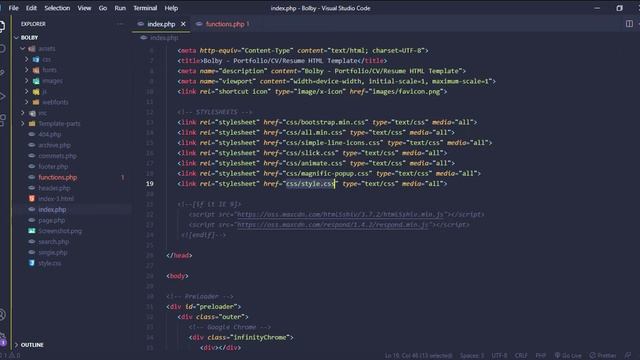Screen dimensions: 640x360
Task: Open header.php in the explorer
Action: (x=54, y=188)
